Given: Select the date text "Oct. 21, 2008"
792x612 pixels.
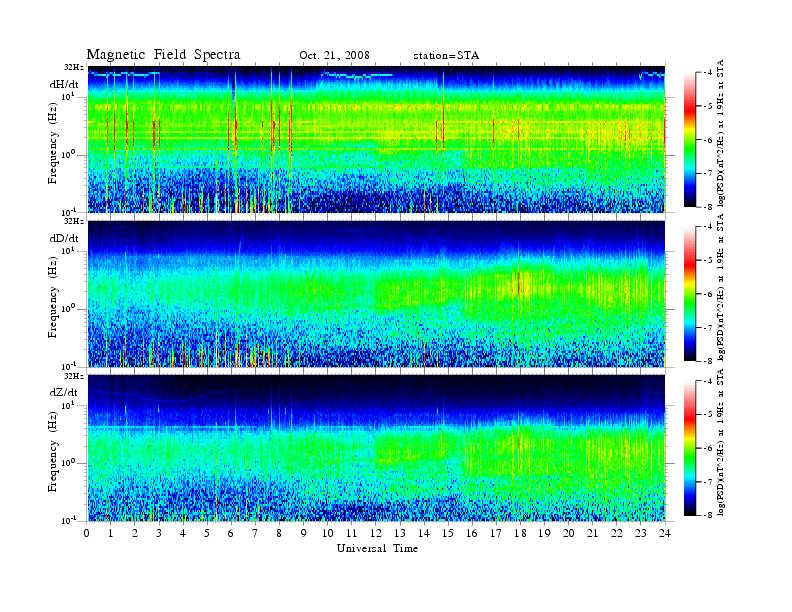Looking at the screenshot, I should (x=334, y=55).
